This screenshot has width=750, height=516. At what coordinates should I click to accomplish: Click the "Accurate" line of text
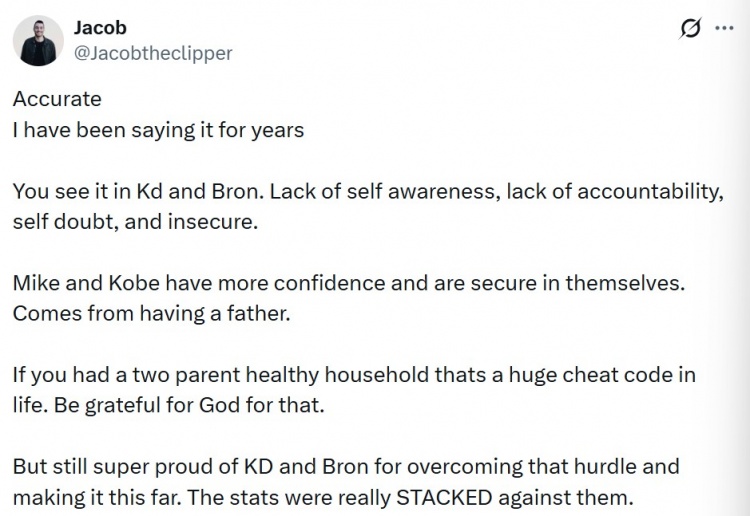(x=57, y=100)
